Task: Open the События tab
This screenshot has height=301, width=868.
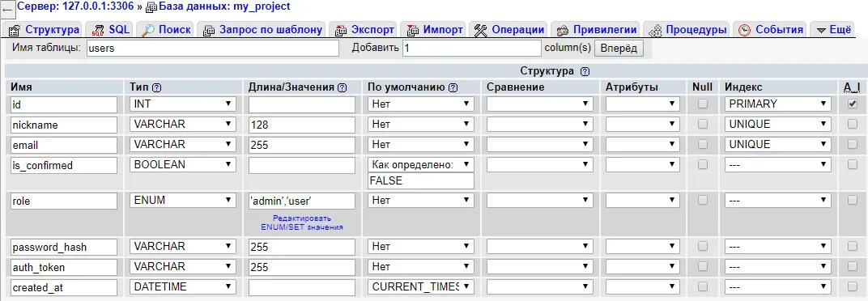Action: 770,30
